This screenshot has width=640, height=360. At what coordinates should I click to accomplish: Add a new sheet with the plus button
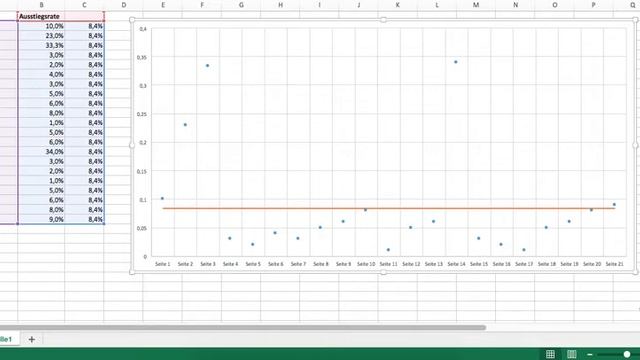point(31,339)
